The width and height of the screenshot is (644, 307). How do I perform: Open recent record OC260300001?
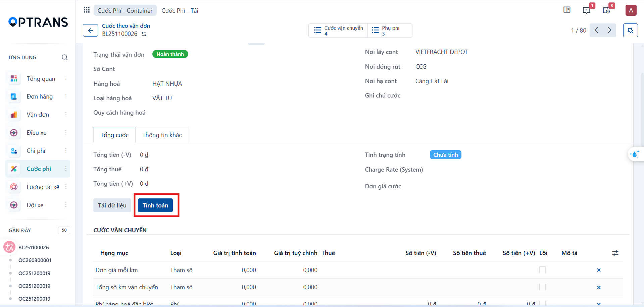[x=35, y=260]
